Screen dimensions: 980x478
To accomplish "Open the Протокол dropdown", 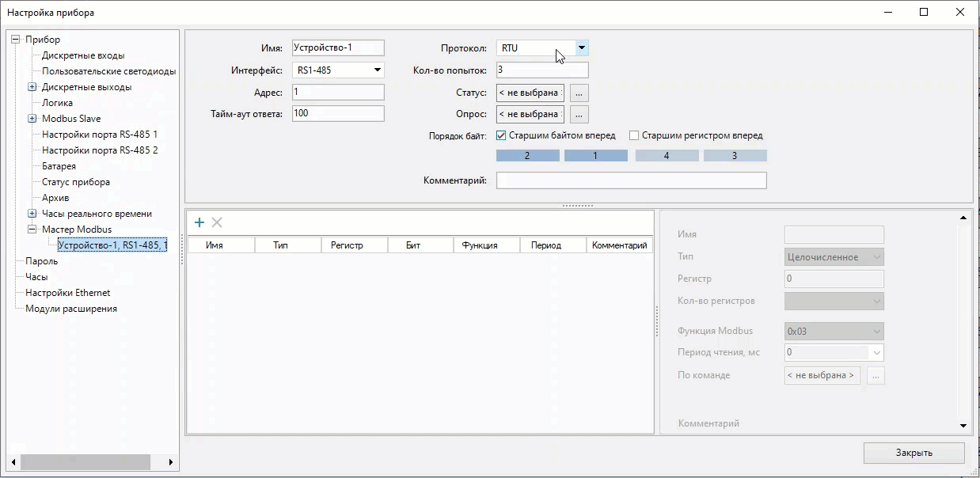I will click(582, 48).
